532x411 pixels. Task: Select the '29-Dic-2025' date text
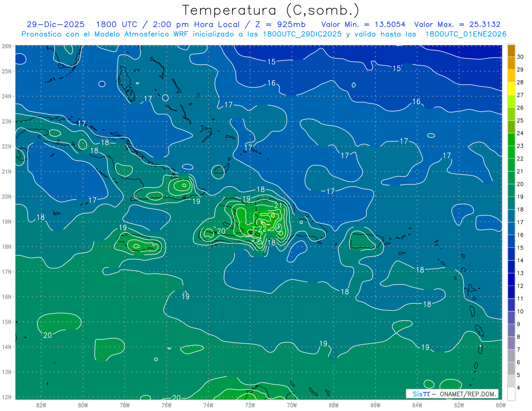point(55,24)
